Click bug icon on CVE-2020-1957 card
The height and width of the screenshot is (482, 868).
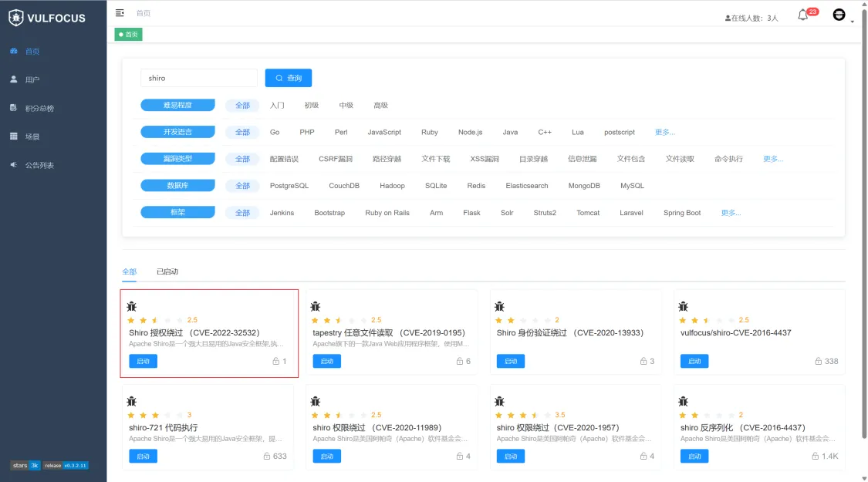pyautogui.click(x=499, y=401)
